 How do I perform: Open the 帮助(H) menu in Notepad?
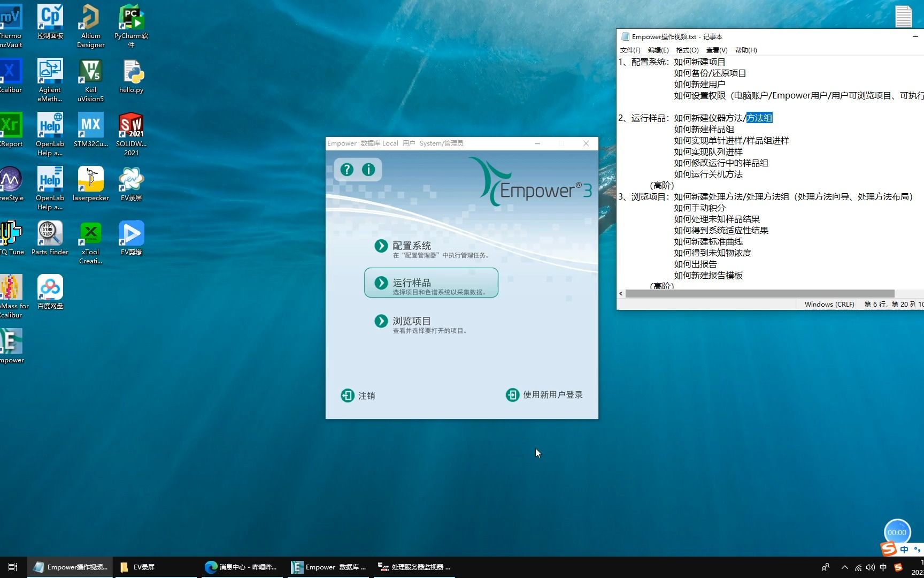746,50
